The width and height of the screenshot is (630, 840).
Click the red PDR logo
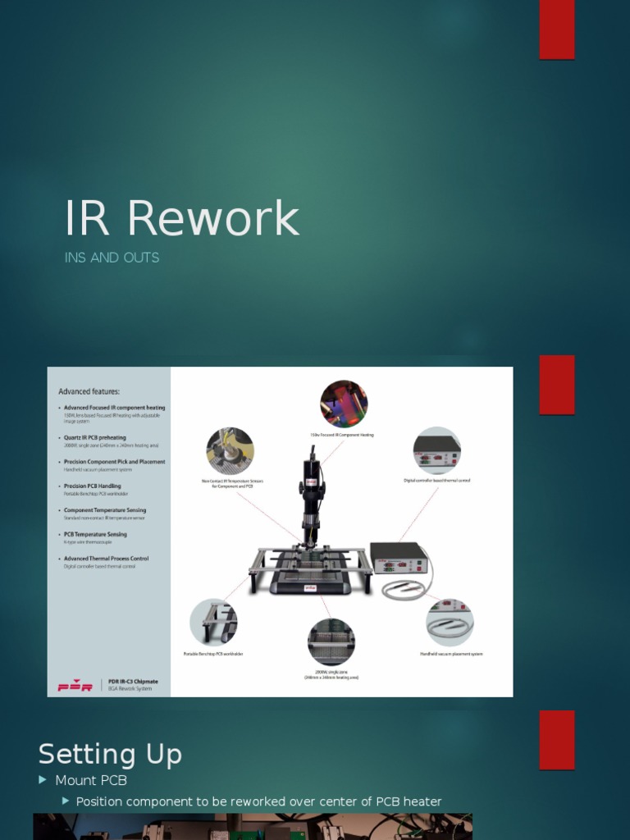pos(75,685)
